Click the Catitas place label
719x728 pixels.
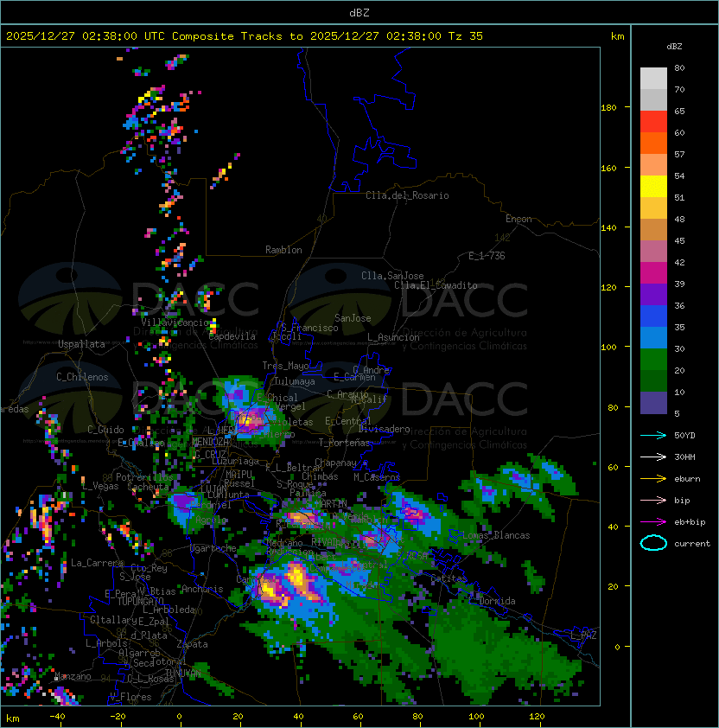tap(449, 578)
